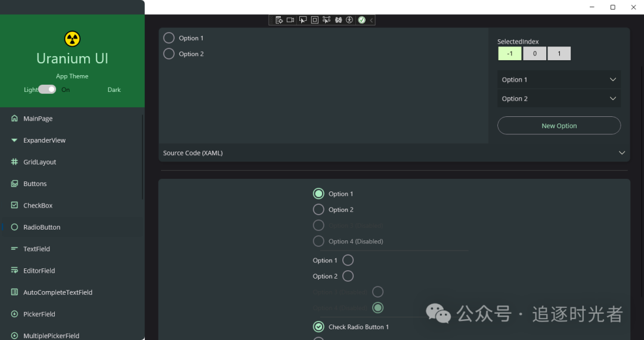This screenshot has width=644, height=340.
Task: Select Option 2 radio in top panel
Action: (169, 54)
